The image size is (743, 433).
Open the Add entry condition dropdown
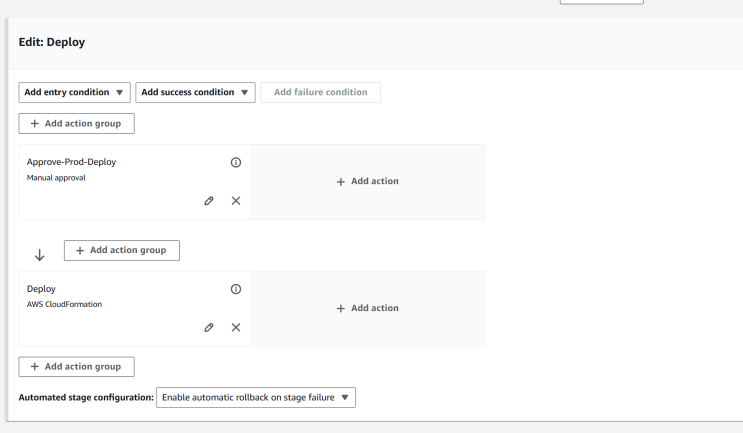(74, 92)
